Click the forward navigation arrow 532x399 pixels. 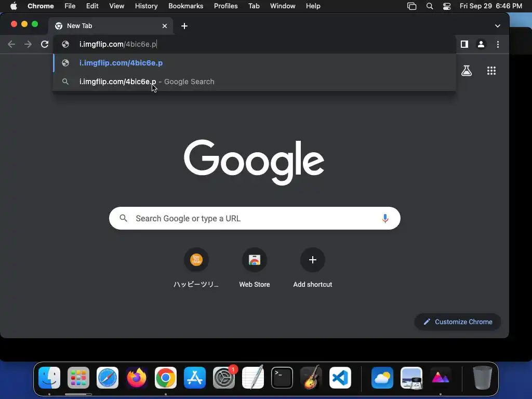28,44
